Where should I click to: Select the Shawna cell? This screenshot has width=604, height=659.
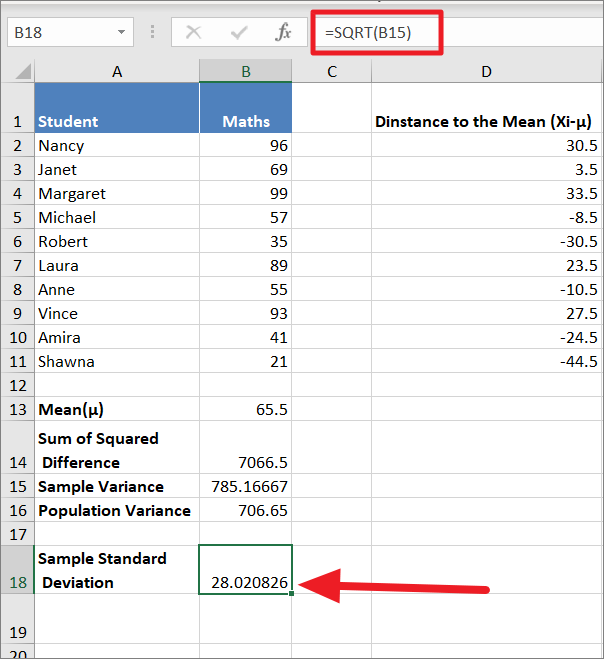117,361
